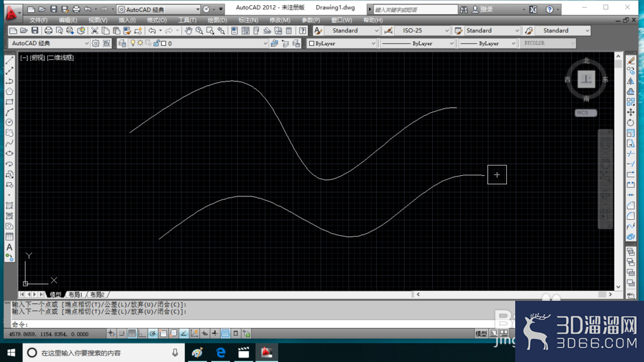
Task: Open the Properties palette icon
Action: pyautogui.click(x=234, y=30)
